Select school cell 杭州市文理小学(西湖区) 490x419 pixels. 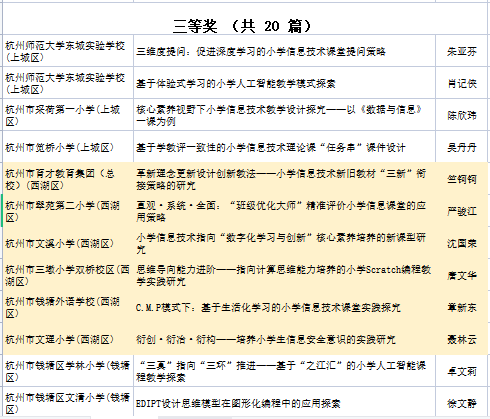[x=68, y=339]
